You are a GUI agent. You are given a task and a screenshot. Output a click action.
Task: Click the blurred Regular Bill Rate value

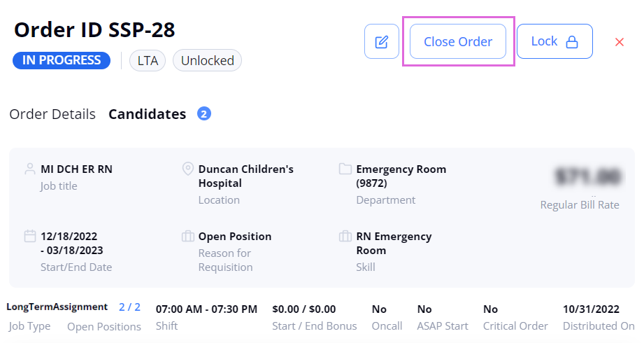(x=587, y=177)
